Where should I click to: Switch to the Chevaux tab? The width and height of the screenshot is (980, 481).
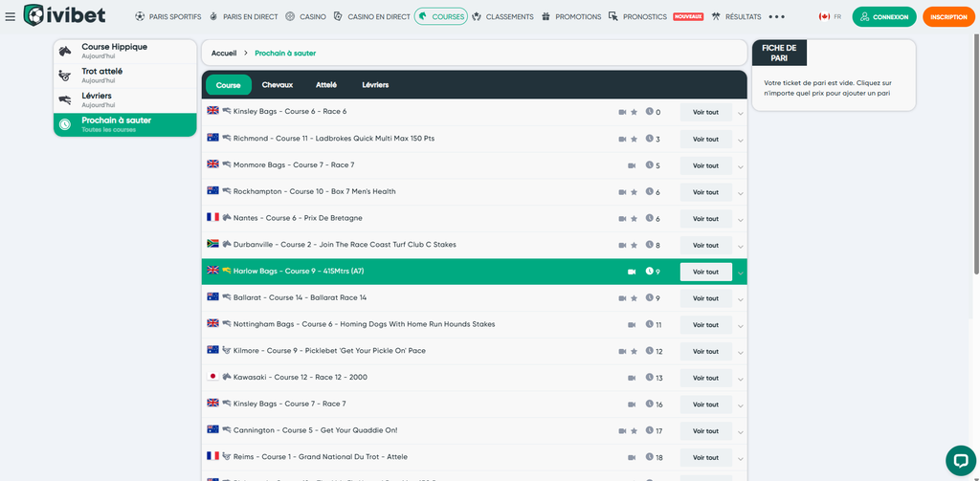[278, 85]
